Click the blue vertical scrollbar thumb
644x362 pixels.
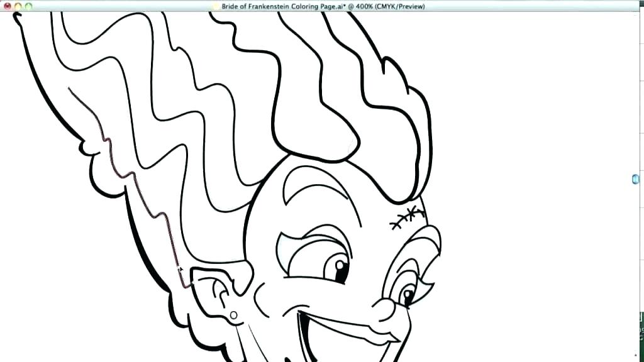[635, 179]
